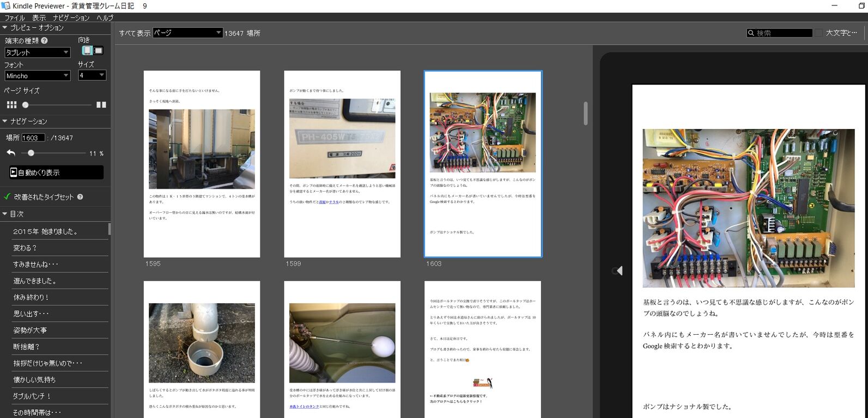Viewport: 868px width, 418px height.
Task: Open the size dropdown showing 4
Action: coord(92,75)
